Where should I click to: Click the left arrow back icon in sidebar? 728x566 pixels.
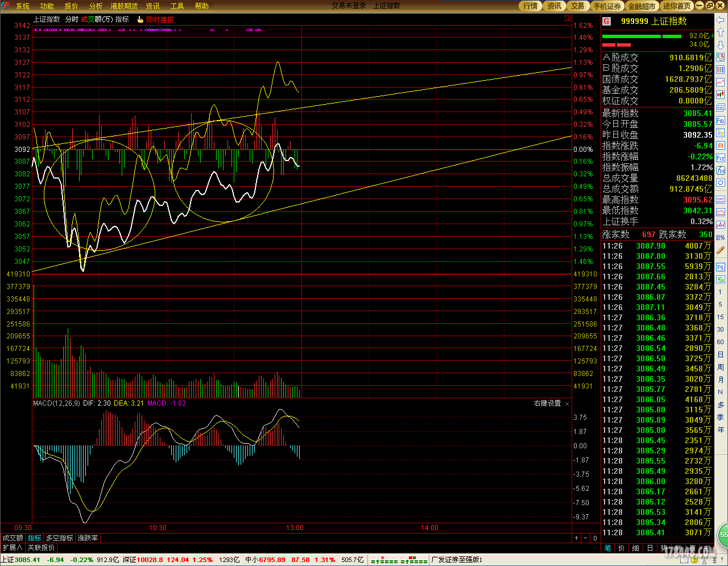[x=720, y=20]
